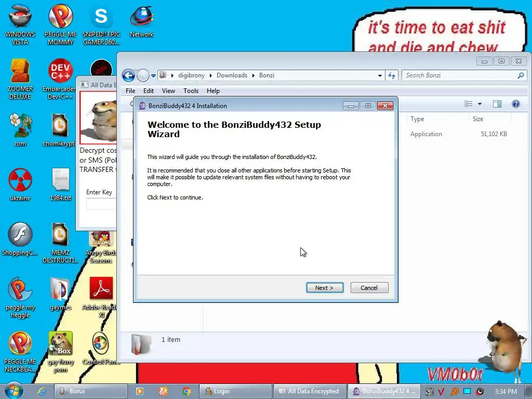Open Embarcadero Dev-C++ desktop icon

coord(60,79)
